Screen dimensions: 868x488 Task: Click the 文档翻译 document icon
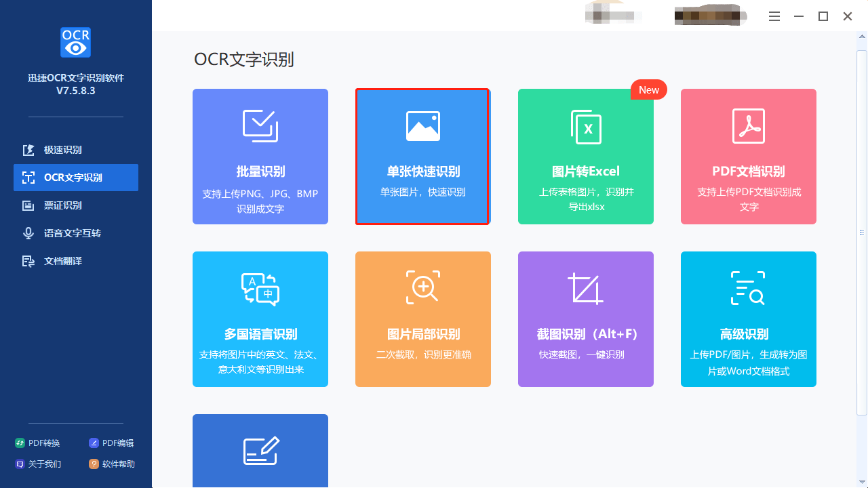coord(28,261)
